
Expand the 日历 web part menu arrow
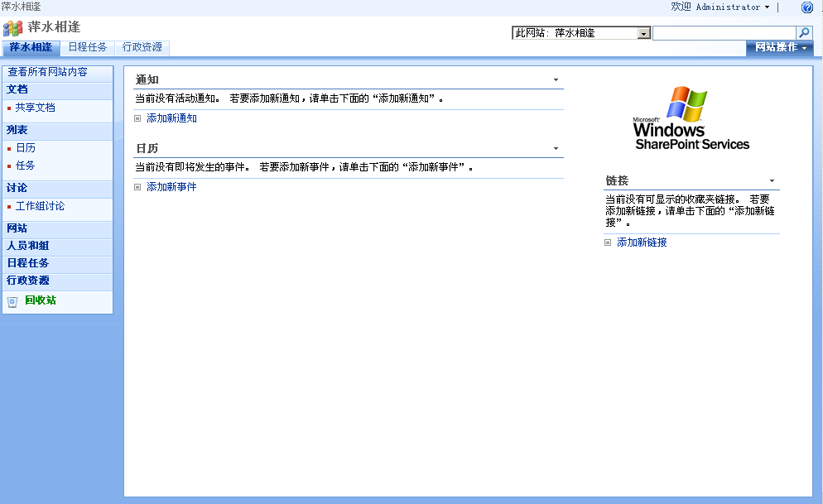[x=556, y=148]
